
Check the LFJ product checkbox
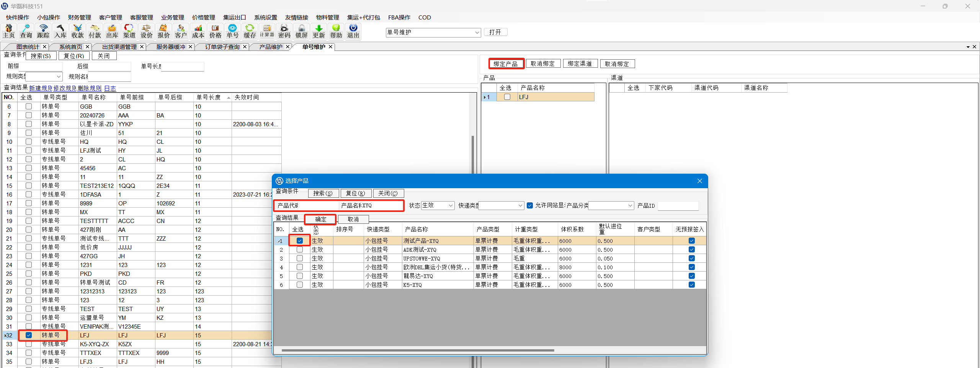507,97
